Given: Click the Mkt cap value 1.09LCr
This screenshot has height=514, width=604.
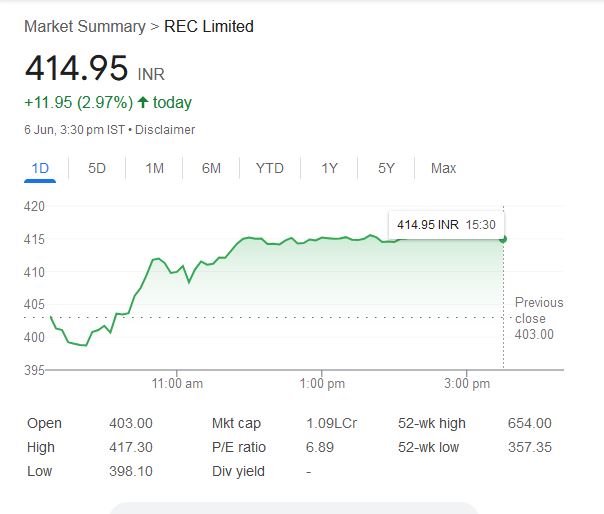Looking at the screenshot, I should pos(328,423).
